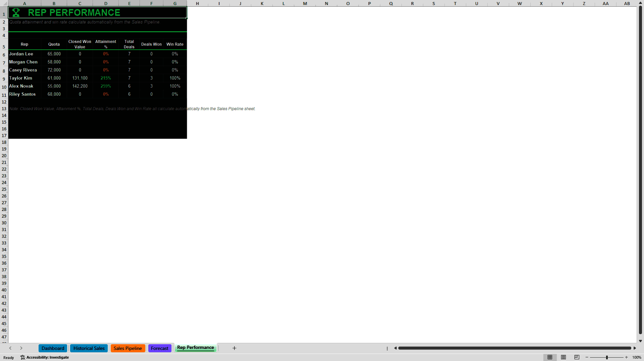Open the Historical Sales sheet tab
This screenshot has width=644, height=361.
(x=89, y=348)
